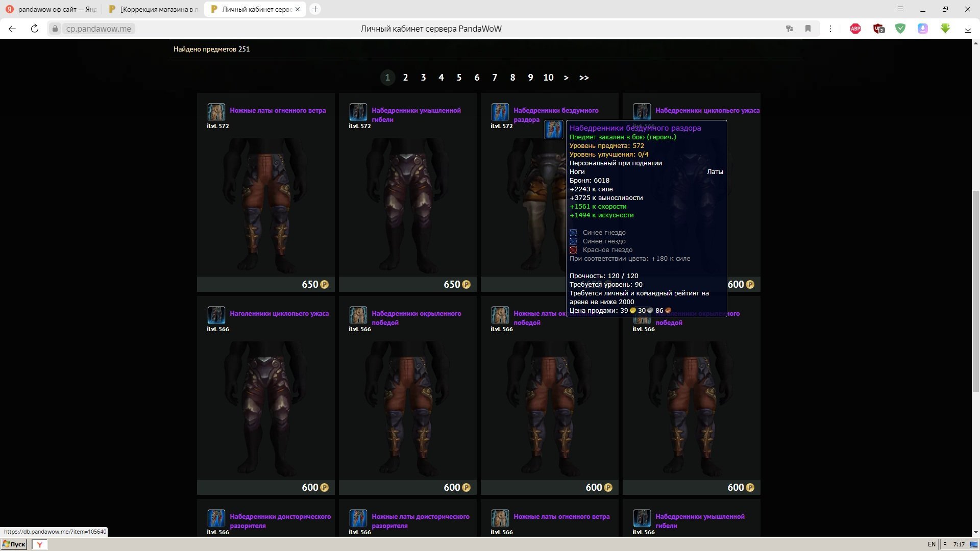Open the three-dot page menu

point(830,29)
